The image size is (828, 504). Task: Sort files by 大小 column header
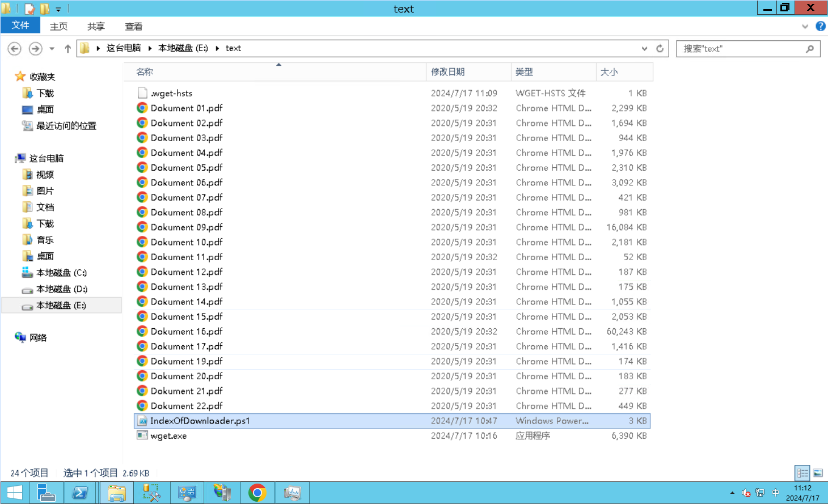[x=609, y=72]
